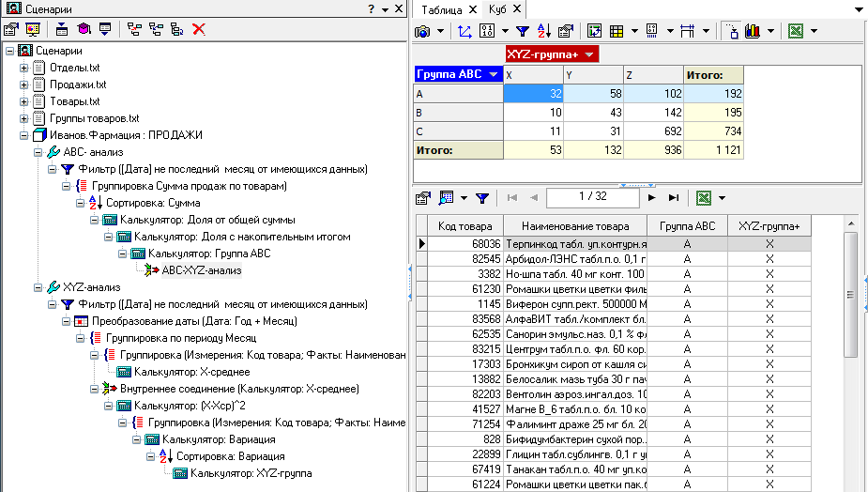Viewport: 868px width, 492px height.
Task: Click the funnel filter icon in detail toolbar
Action: click(x=482, y=198)
